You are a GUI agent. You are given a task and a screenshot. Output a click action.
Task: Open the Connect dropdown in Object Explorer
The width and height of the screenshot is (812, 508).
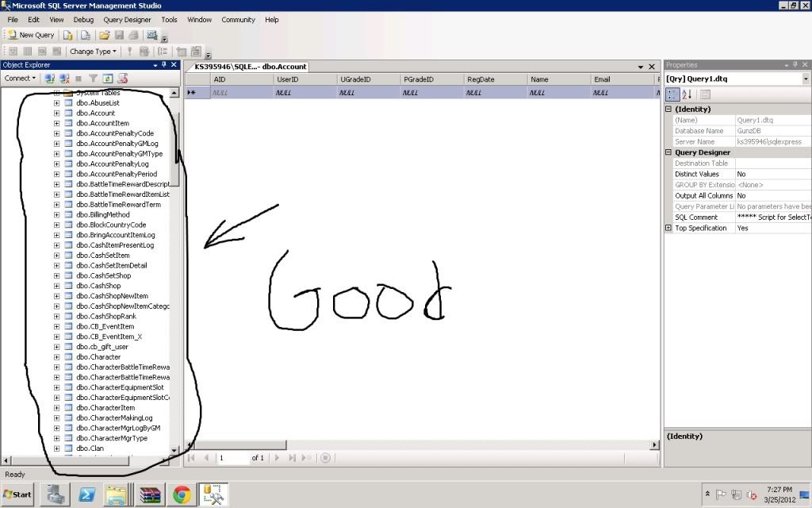pos(20,79)
